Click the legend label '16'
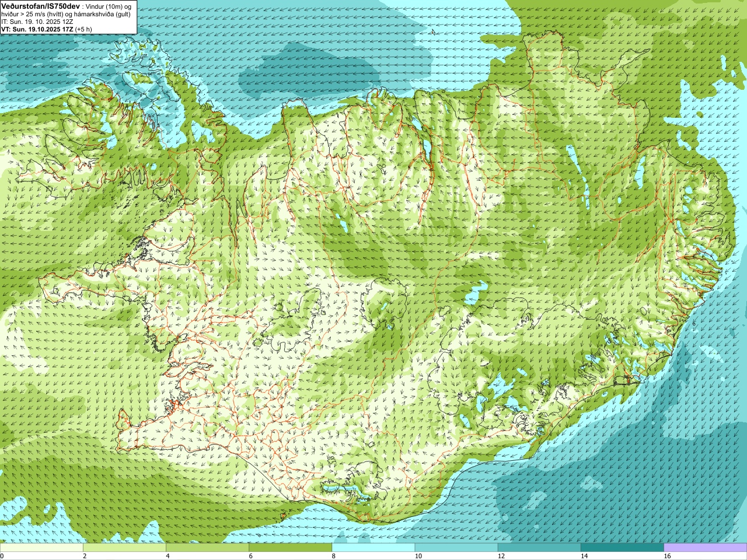This screenshot has height=560, width=747. 667,556
